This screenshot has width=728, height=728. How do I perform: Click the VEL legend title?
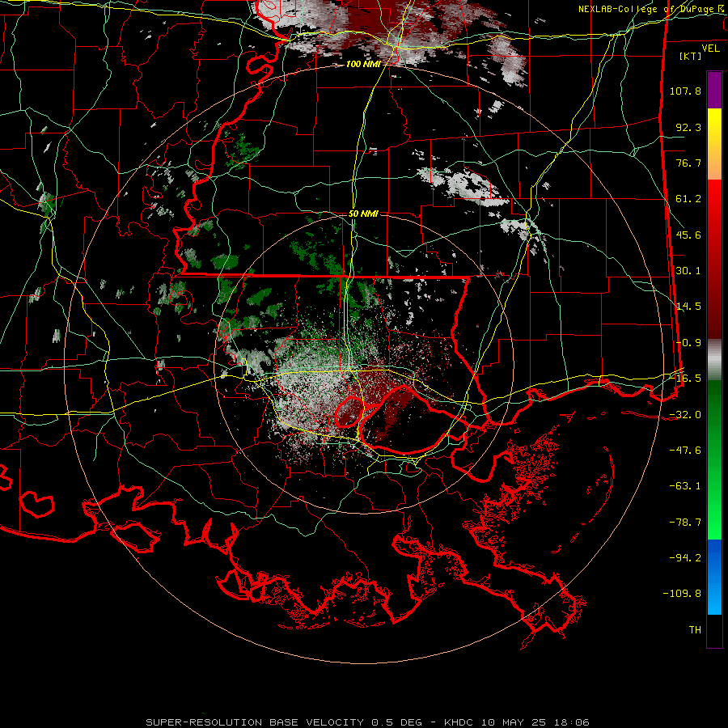710,49
